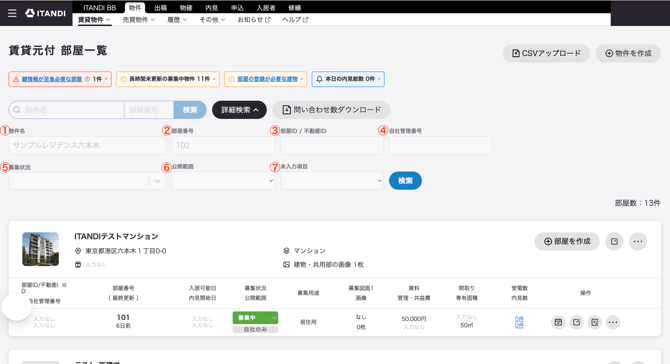Screen dimensions: 670x364
Task: Open the 部屋の登録が必要な建物 link
Action: click(267, 79)
